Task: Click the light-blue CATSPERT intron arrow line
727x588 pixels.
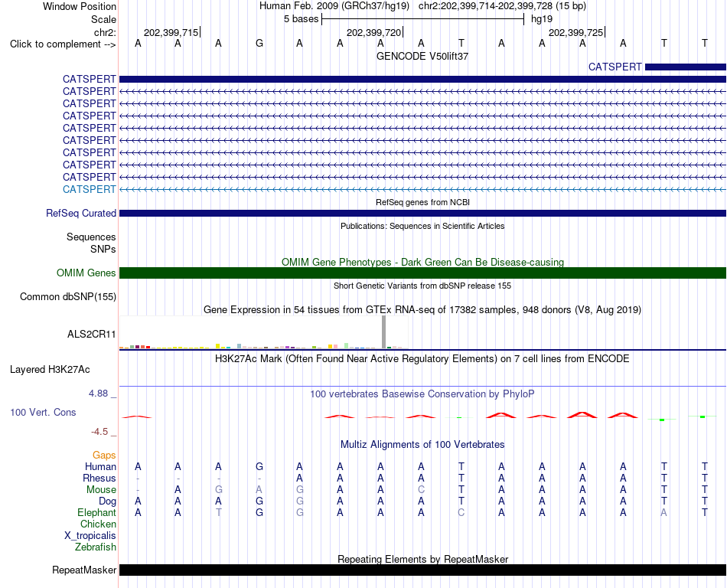Action: 422,189
